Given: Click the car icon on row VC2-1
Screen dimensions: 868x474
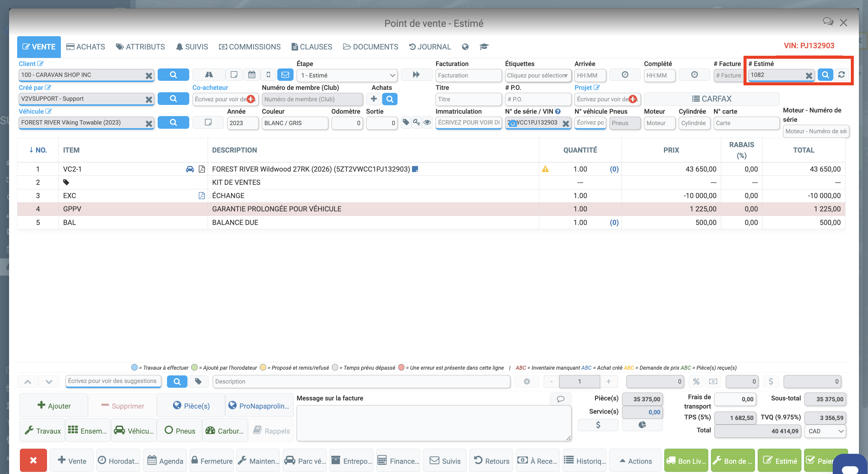Looking at the screenshot, I should (x=190, y=169).
